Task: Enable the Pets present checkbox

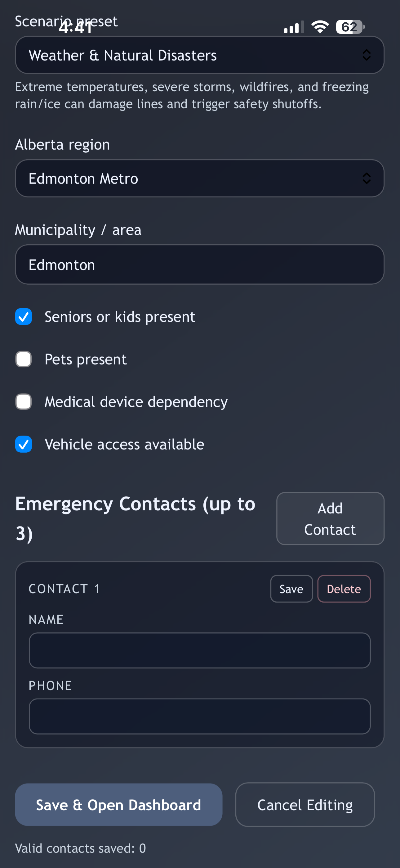Action: (x=24, y=359)
